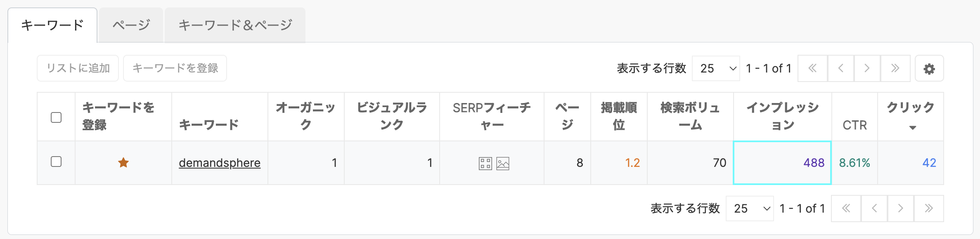Sort by クリック column arrow

click(913, 128)
